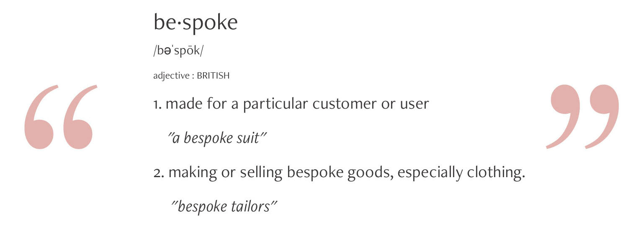The height and width of the screenshot is (234, 644).
Task: Click the first definition's number '1.'
Action: (x=158, y=104)
